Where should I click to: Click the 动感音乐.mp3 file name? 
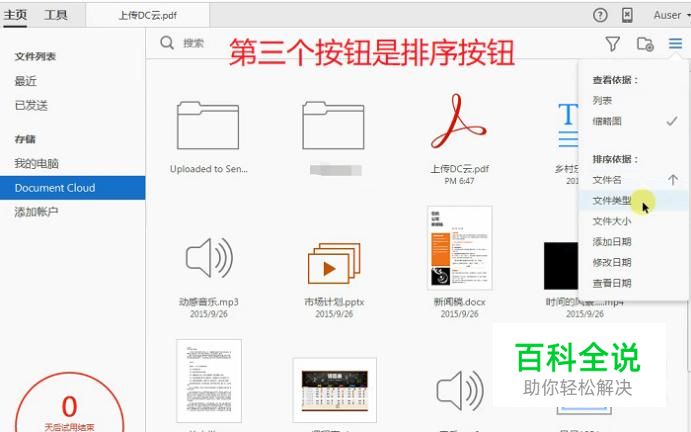(209, 302)
